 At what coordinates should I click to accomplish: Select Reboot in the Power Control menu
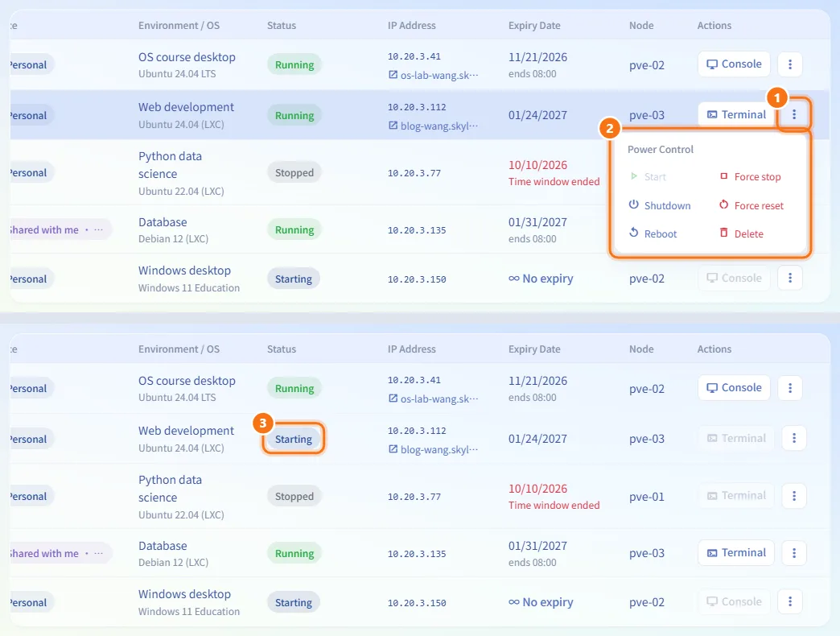tap(653, 233)
